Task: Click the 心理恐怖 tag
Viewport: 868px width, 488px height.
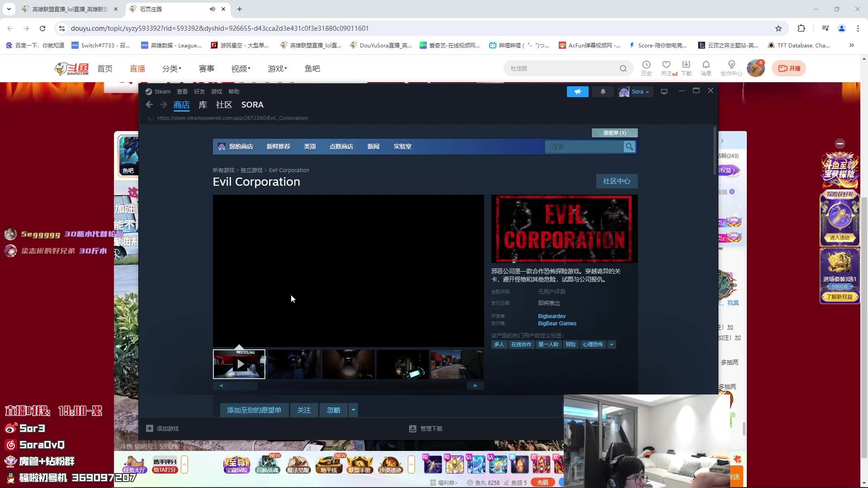Action: click(593, 345)
